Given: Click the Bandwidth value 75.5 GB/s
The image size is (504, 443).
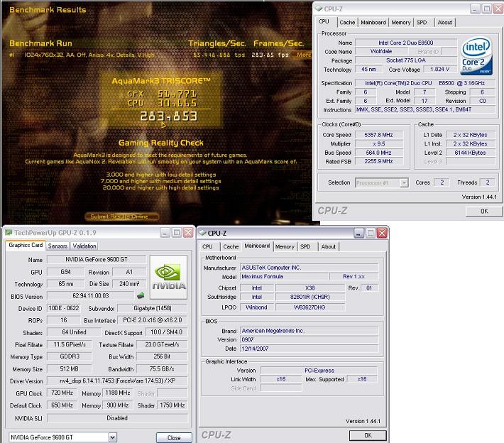Looking at the screenshot, I should (162, 368).
